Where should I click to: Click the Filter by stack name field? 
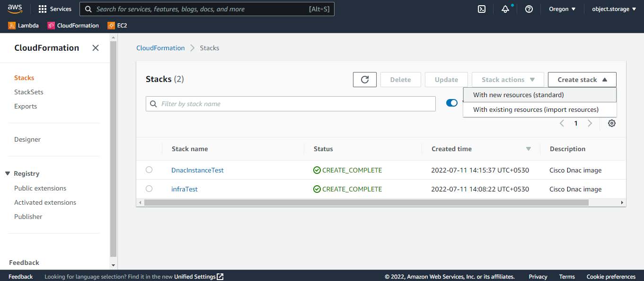[x=291, y=104]
